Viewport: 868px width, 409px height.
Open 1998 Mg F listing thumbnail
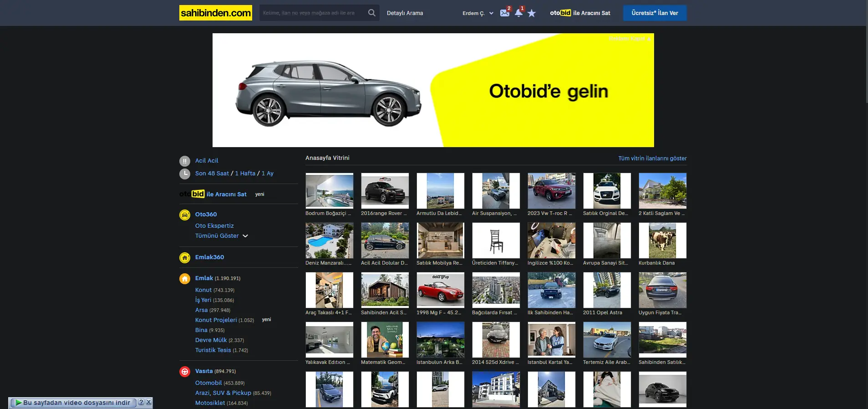click(x=441, y=290)
